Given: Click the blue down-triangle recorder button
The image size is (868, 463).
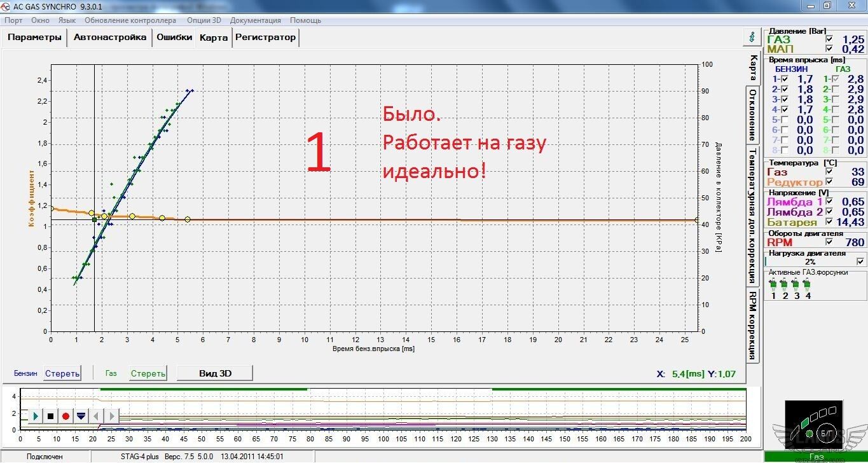Looking at the screenshot, I should pos(81,416).
